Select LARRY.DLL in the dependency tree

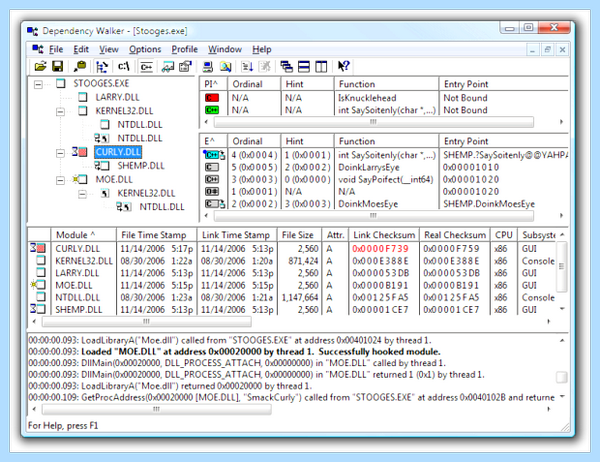point(117,97)
